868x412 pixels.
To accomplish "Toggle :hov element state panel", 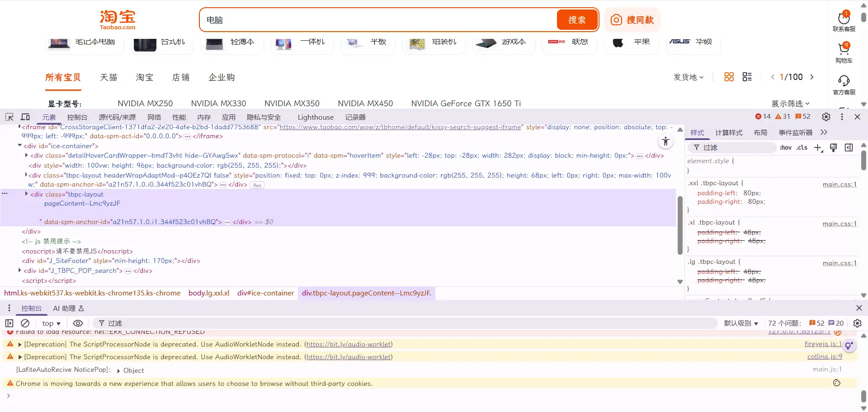I will coord(786,147).
